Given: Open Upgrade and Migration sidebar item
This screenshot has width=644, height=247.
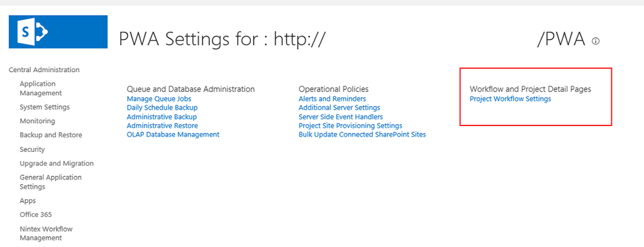Looking at the screenshot, I should (57, 163).
